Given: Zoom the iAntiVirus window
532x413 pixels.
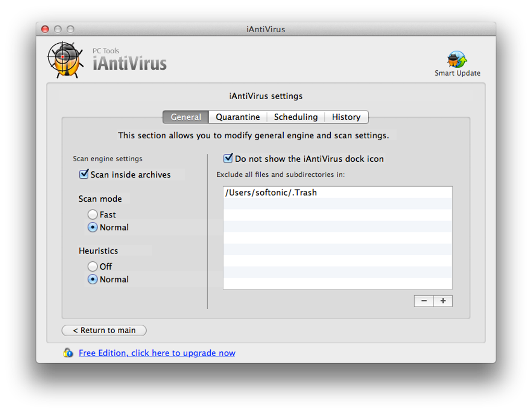Looking at the screenshot, I should tap(70, 29).
